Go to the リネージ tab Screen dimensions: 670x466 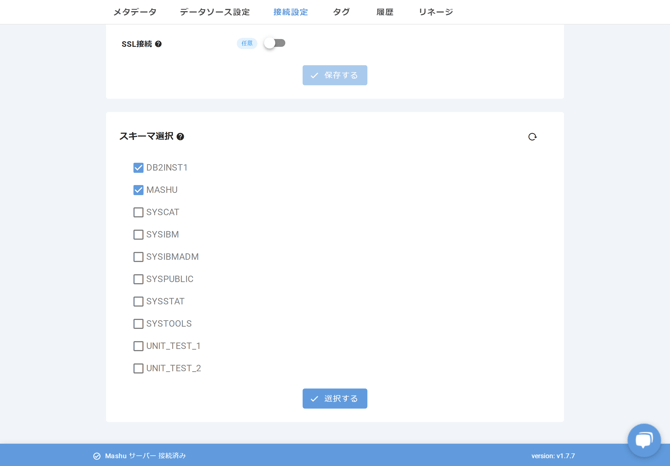435,12
